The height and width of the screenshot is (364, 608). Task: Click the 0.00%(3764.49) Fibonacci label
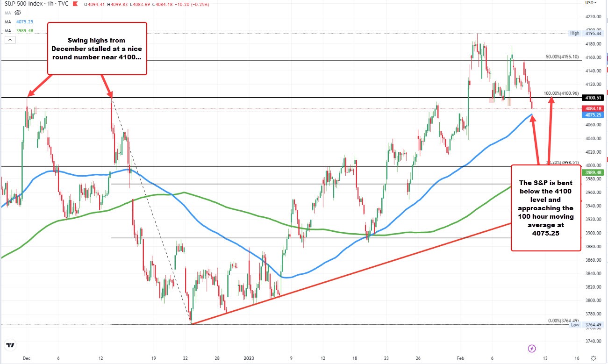[563, 321]
